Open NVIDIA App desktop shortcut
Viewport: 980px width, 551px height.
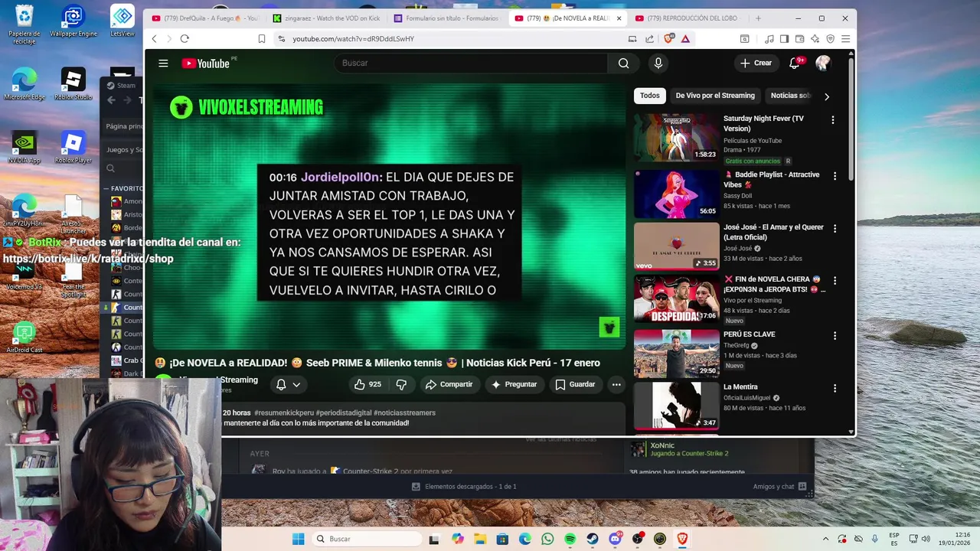(x=24, y=147)
